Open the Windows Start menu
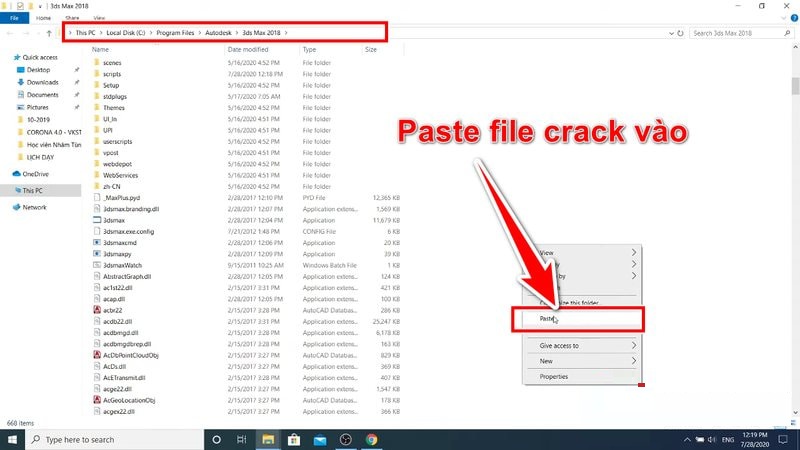 (x=12, y=439)
